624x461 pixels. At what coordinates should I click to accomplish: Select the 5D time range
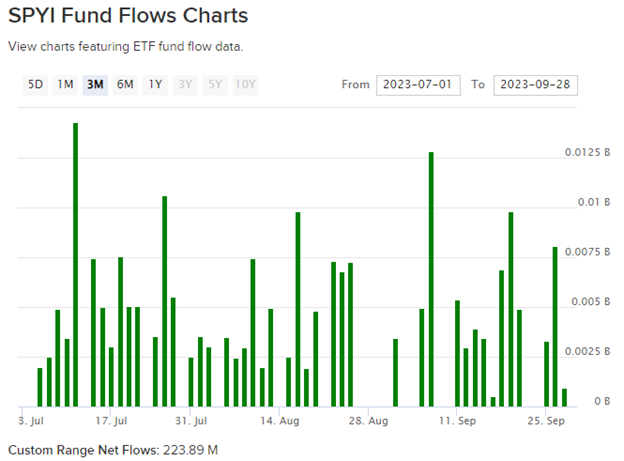[35, 85]
